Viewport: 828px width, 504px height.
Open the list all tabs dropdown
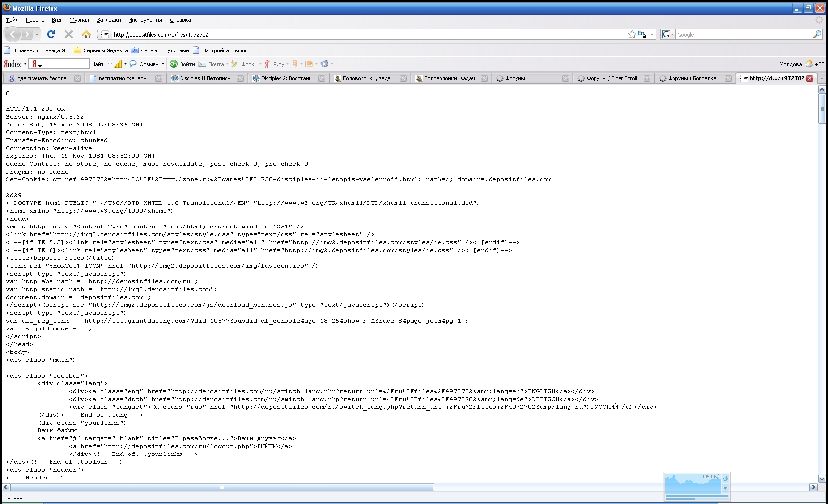[822, 78]
